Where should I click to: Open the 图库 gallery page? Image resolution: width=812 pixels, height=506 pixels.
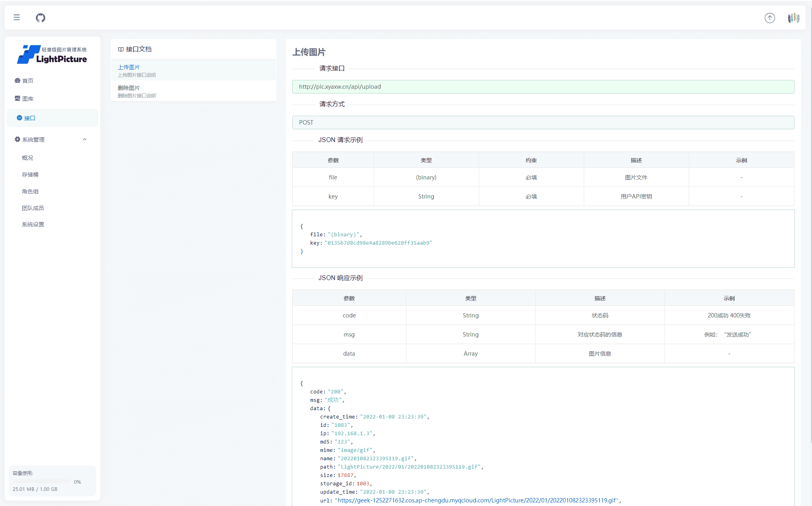pos(27,99)
